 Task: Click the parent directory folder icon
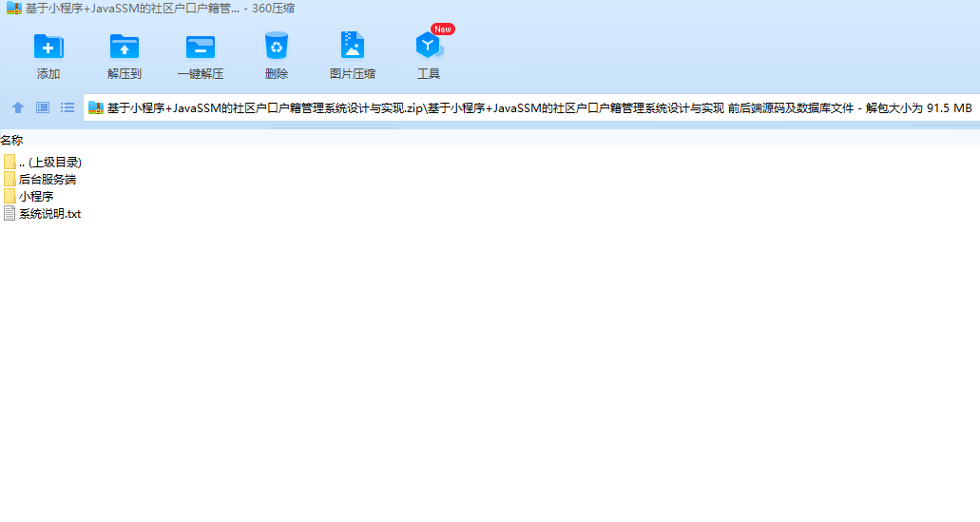(x=10, y=162)
